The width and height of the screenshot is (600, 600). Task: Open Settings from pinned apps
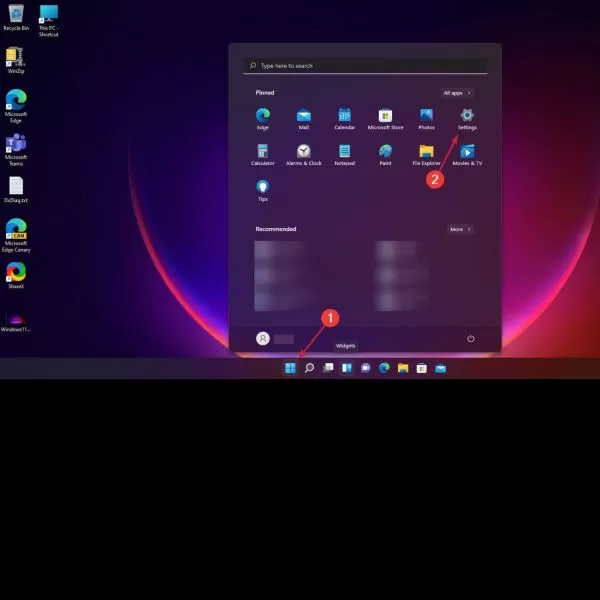[467, 119]
